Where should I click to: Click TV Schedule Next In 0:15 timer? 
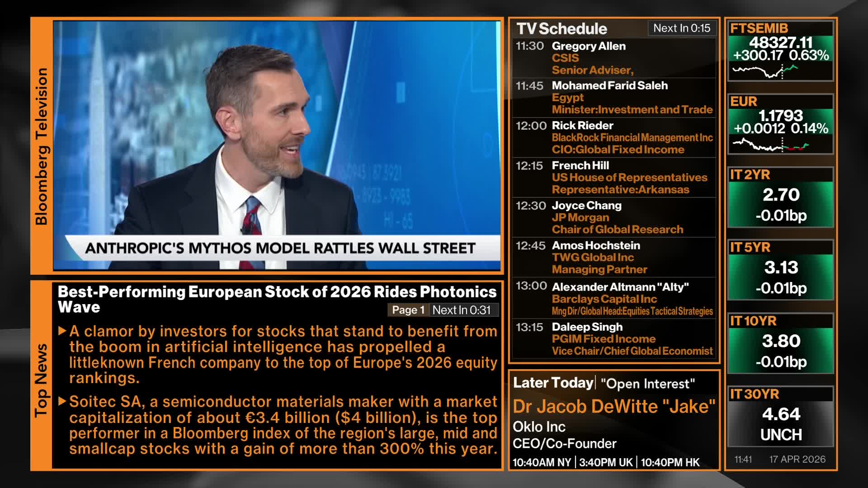tap(682, 28)
